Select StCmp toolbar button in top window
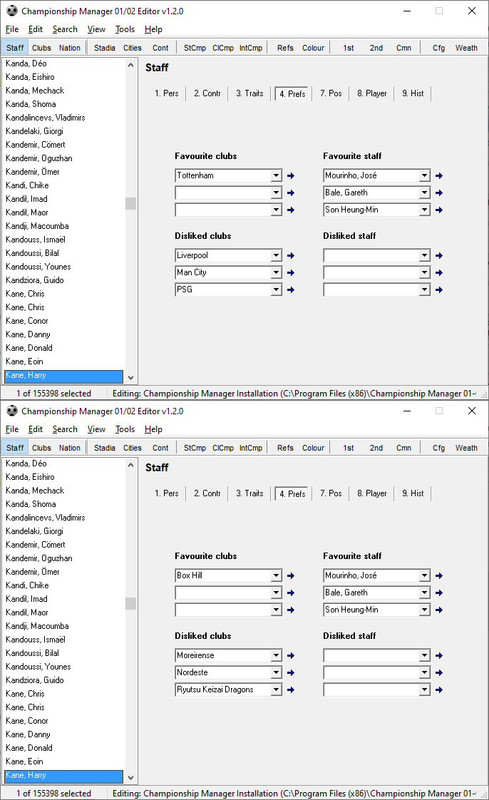 (x=194, y=48)
